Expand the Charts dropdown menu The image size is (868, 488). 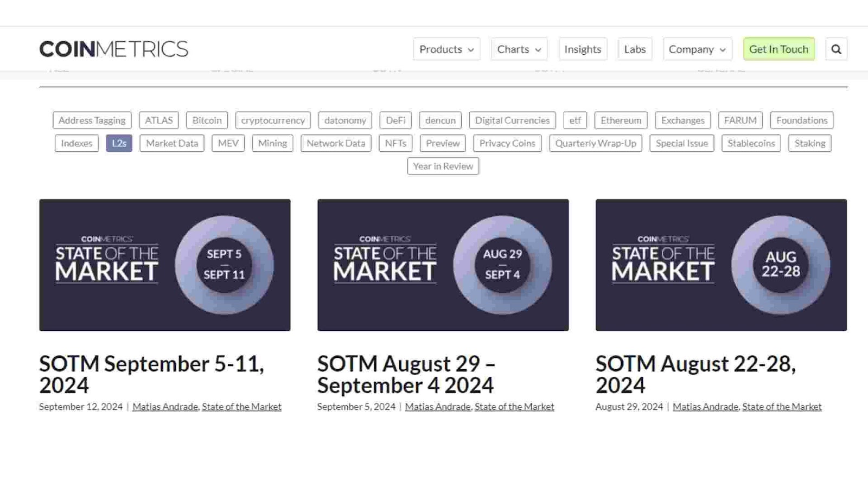click(x=519, y=49)
